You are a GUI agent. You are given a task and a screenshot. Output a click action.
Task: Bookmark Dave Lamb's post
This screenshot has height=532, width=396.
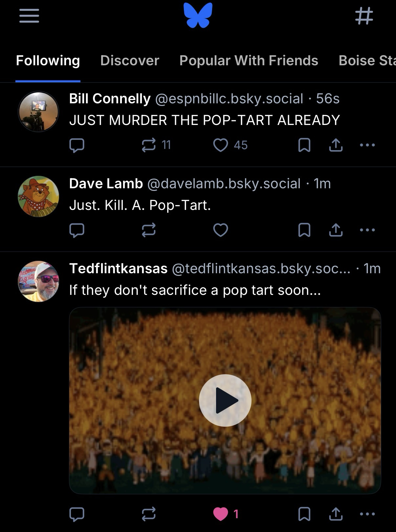[304, 230]
